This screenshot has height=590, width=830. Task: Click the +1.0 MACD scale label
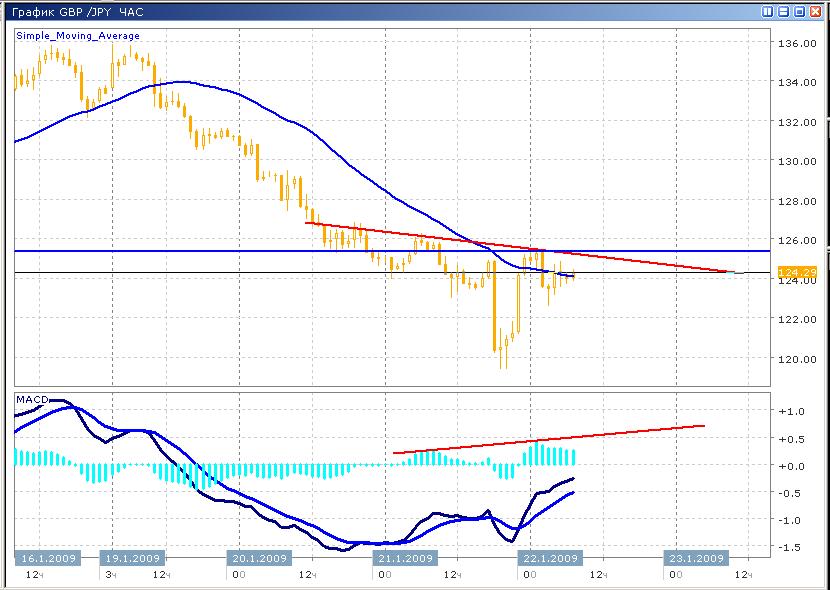tap(792, 411)
